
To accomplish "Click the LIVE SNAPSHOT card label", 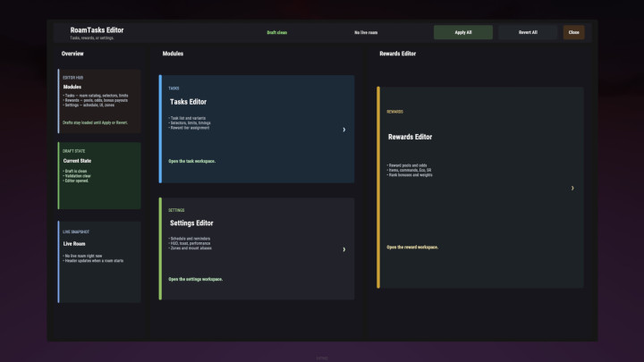I will pos(75,232).
